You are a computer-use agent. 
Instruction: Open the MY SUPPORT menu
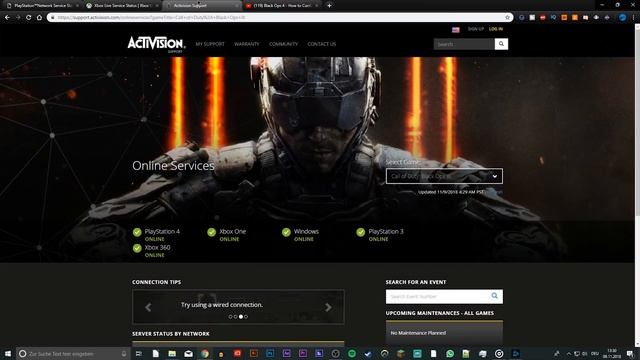210,44
